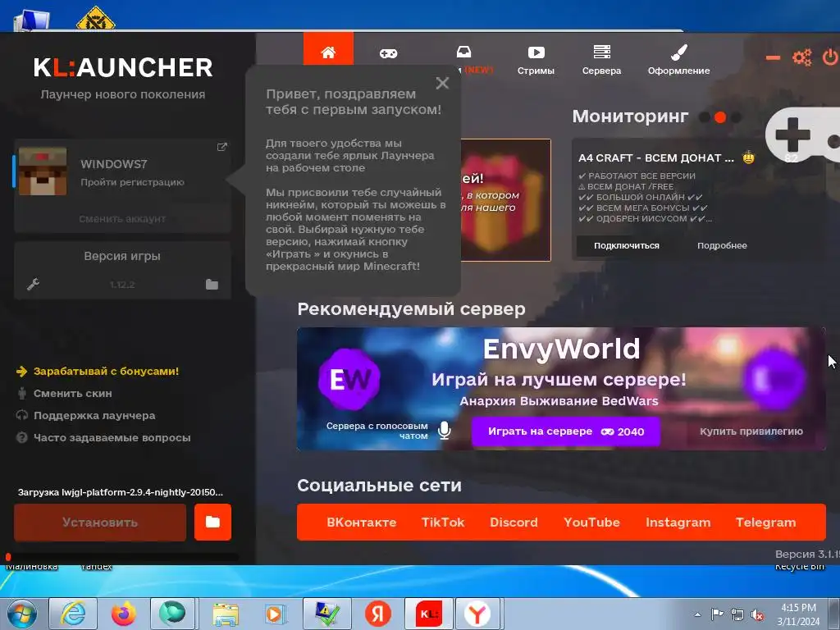
Task: Open the gamepad tab in top navigation
Action: (388, 53)
